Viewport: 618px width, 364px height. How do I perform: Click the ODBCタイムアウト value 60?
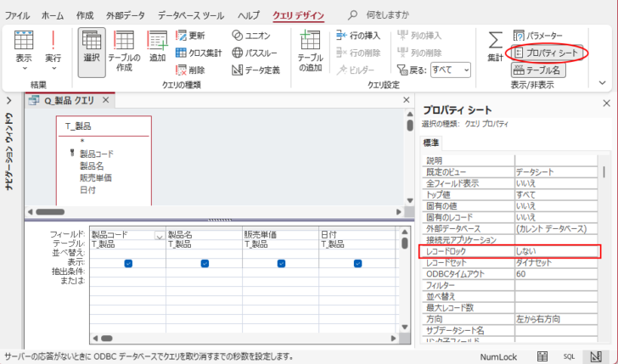(x=556, y=274)
